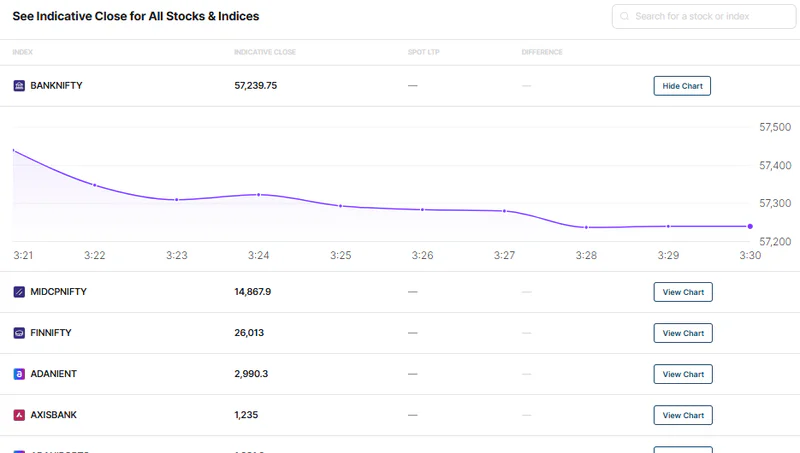Click the INDICATIVE CLOSE column header

[265, 52]
